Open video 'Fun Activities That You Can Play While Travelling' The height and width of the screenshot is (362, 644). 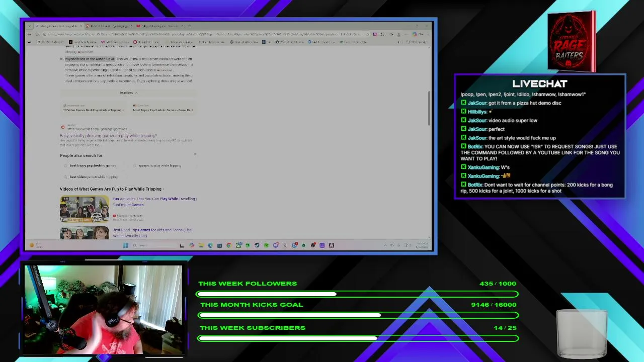[x=154, y=202]
